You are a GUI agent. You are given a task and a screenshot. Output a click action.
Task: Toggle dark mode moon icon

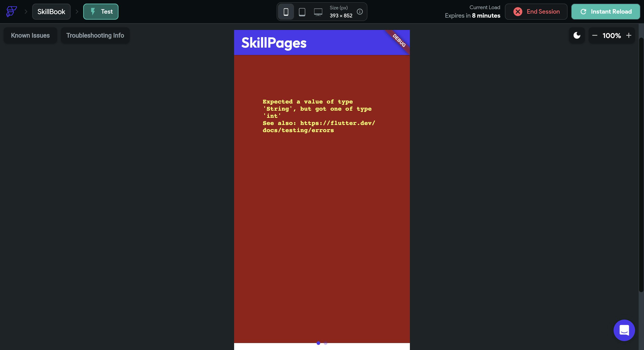(x=577, y=36)
